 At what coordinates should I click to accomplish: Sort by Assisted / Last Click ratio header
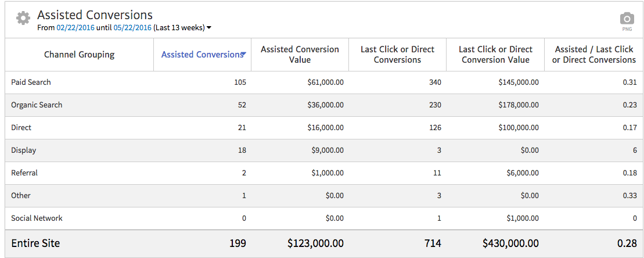(x=593, y=55)
